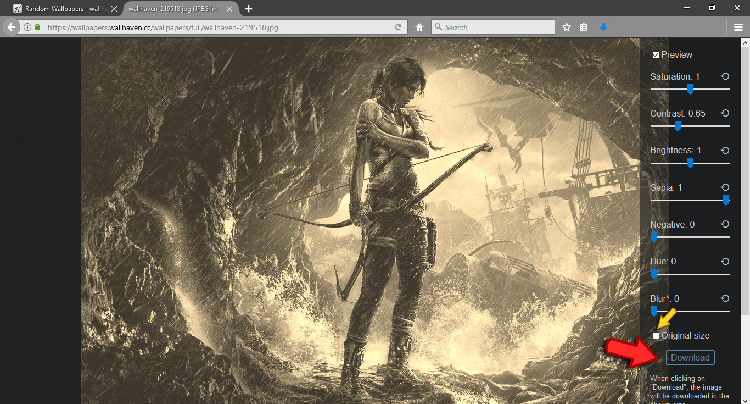Adjust the Hue slider handle
750x404 pixels.
654,274
